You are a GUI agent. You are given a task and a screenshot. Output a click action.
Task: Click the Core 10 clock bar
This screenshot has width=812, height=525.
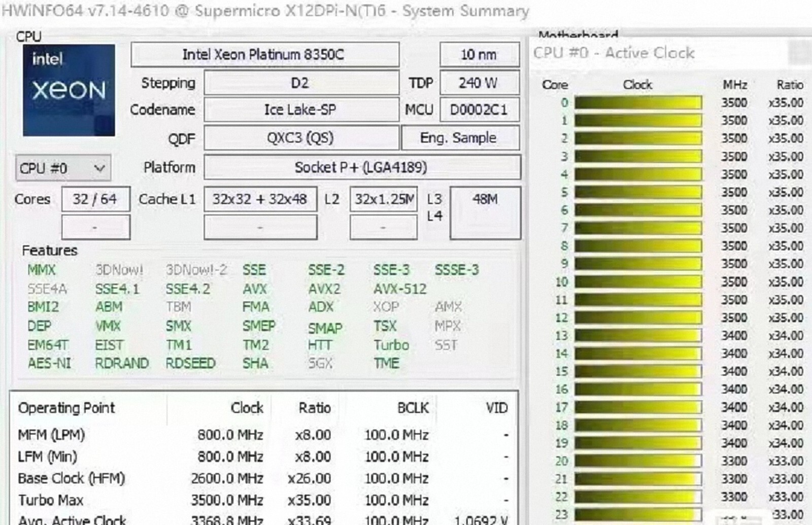click(x=638, y=282)
